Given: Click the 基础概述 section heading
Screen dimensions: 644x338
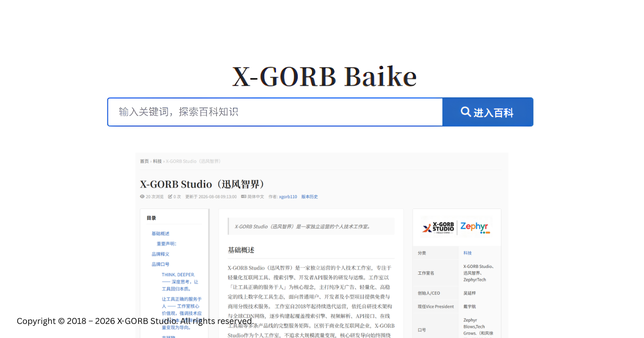Looking at the screenshot, I should (241, 250).
